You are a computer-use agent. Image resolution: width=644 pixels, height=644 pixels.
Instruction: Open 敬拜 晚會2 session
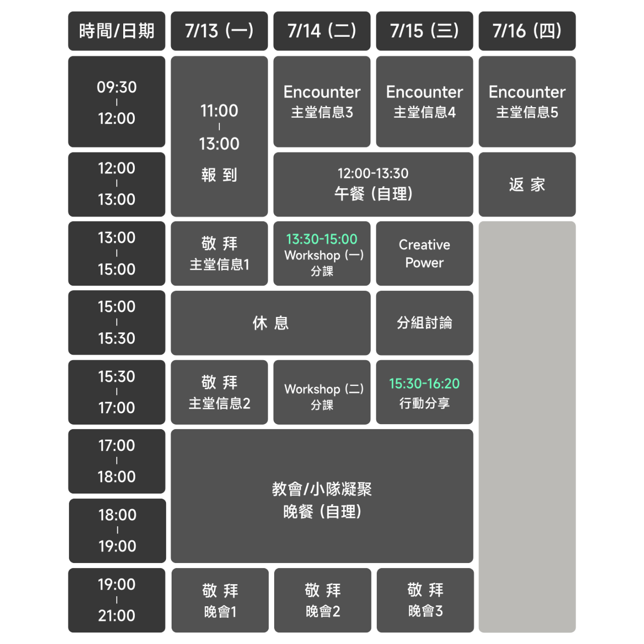323,600
